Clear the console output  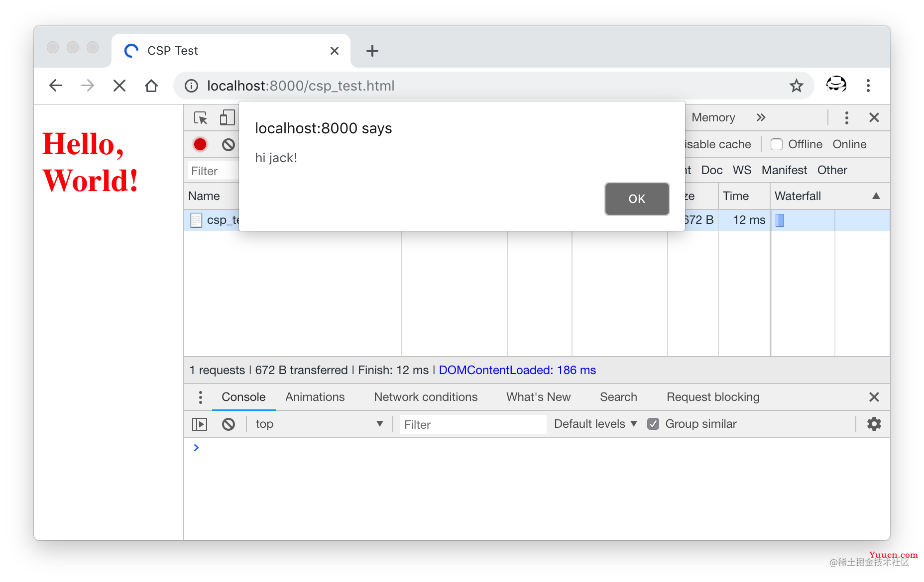(x=229, y=424)
